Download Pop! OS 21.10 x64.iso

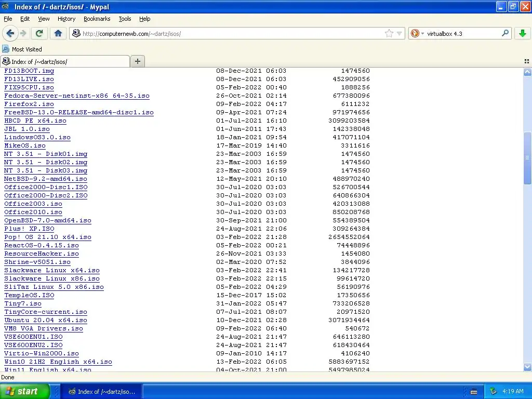[x=48, y=237]
